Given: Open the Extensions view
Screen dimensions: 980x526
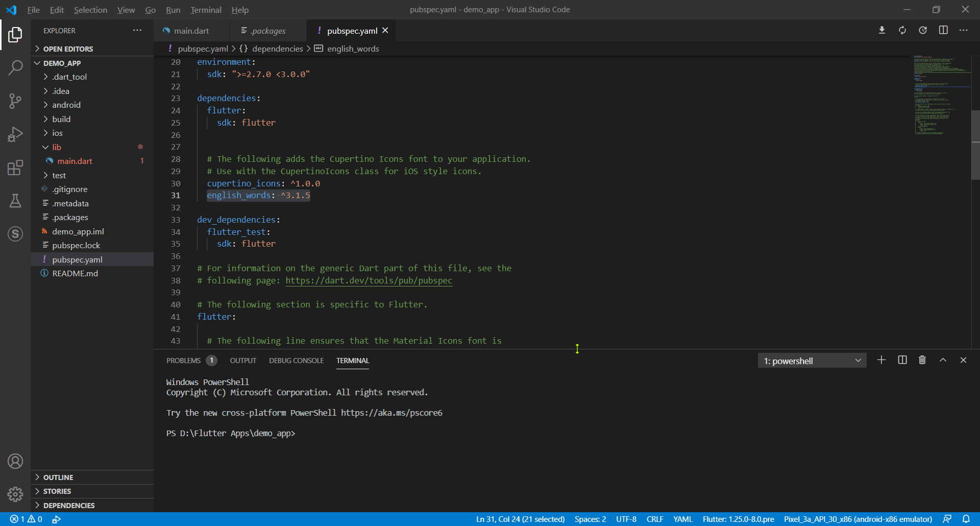Looking at the screenshot, I should click(15, 168).
